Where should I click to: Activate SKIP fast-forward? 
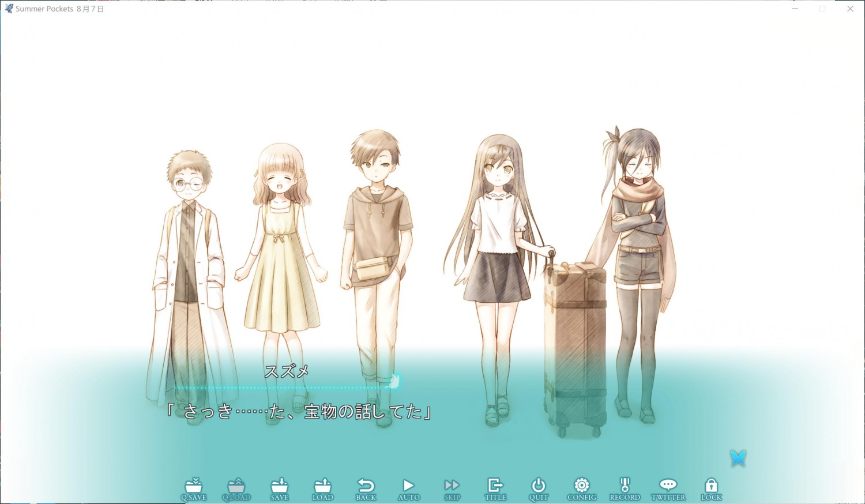(452, 489)
